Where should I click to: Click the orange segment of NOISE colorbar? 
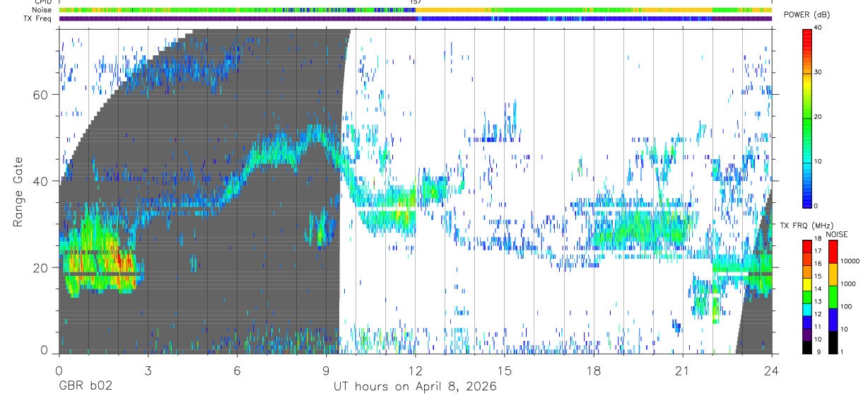[833, 274]
